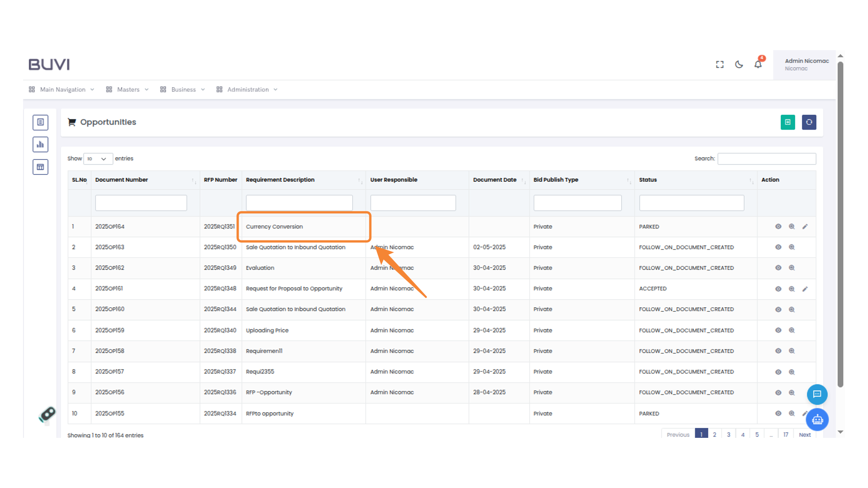Click the Search input field

pos(766,159)
